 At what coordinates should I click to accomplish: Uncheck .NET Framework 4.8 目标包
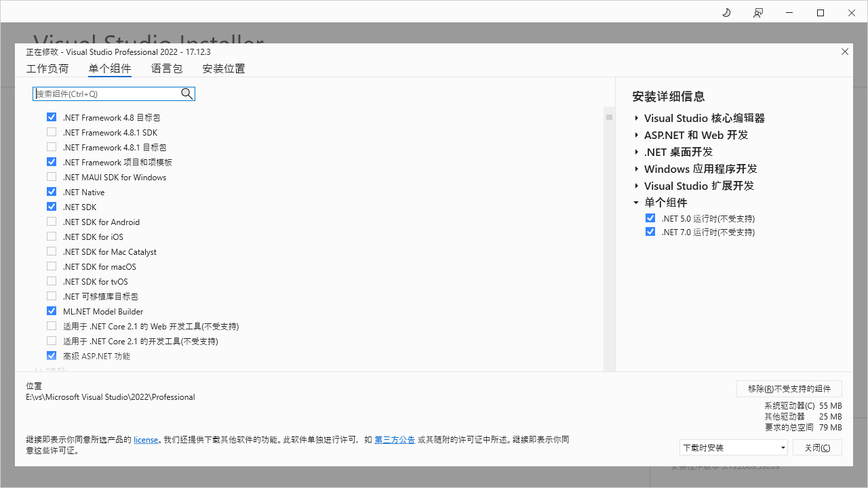(x=52, y=117)
